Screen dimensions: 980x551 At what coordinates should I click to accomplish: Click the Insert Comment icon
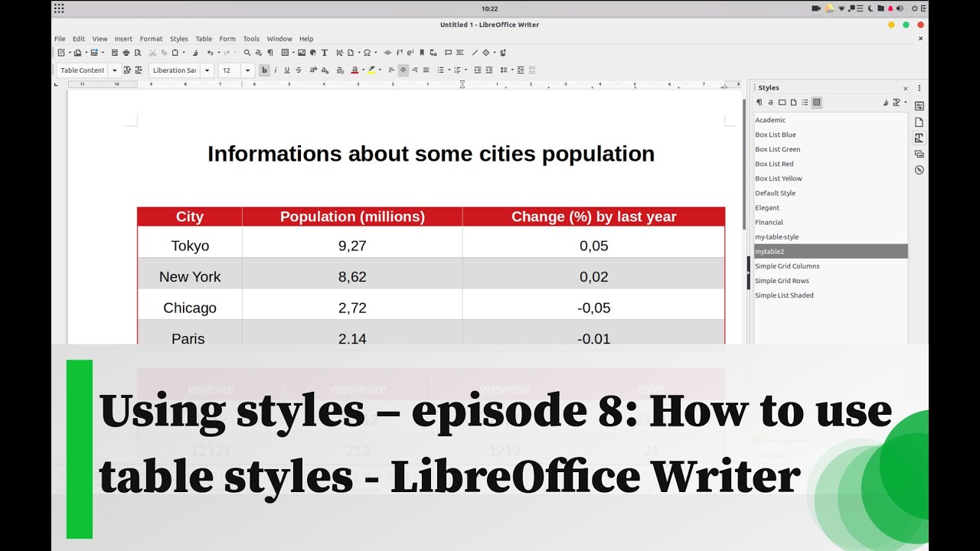coord(448,53)
